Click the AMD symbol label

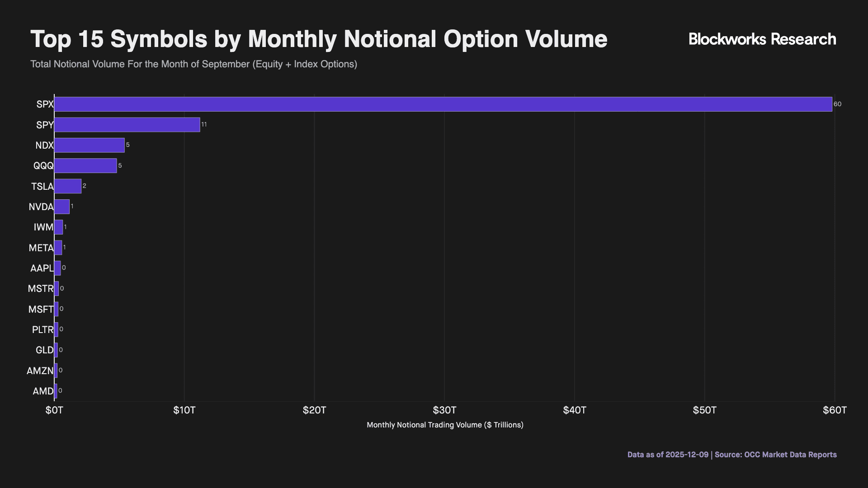pos(43,391)
